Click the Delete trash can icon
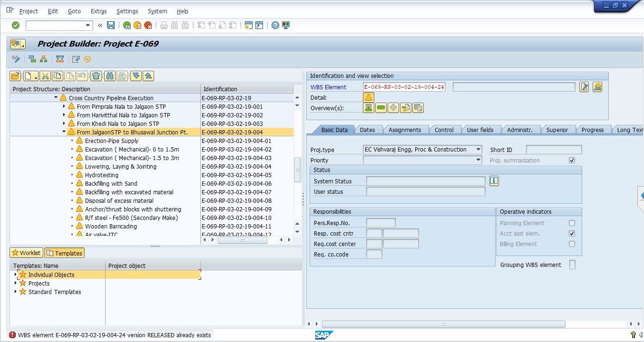The width and height of the screenshot is (644, 342). [96, 76]
